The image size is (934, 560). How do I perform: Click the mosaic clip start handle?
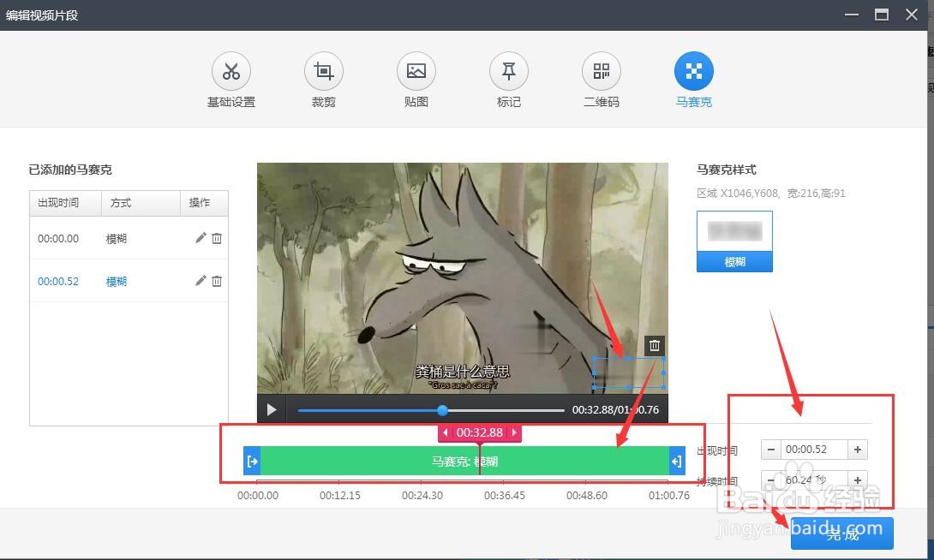click(x=252, y=462)
